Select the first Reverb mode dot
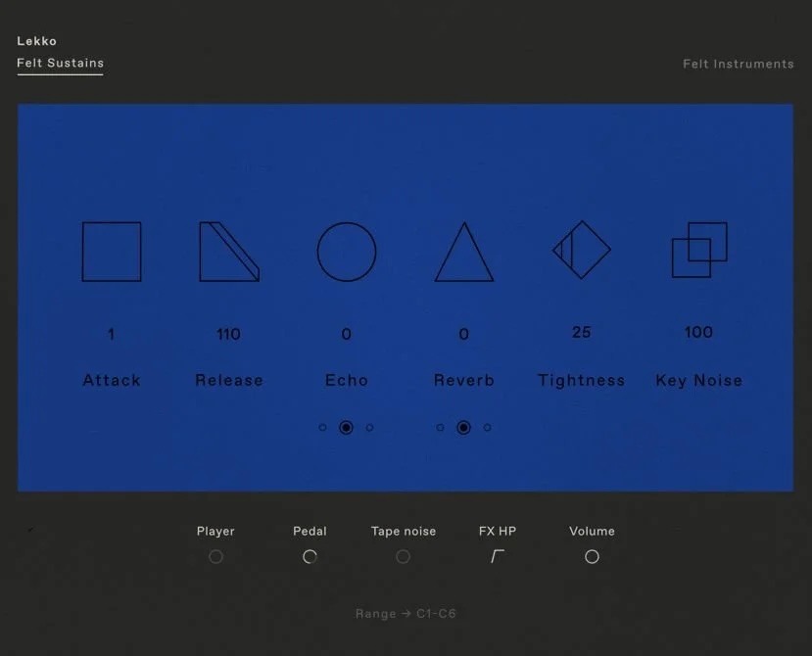 tap(440, 428)
